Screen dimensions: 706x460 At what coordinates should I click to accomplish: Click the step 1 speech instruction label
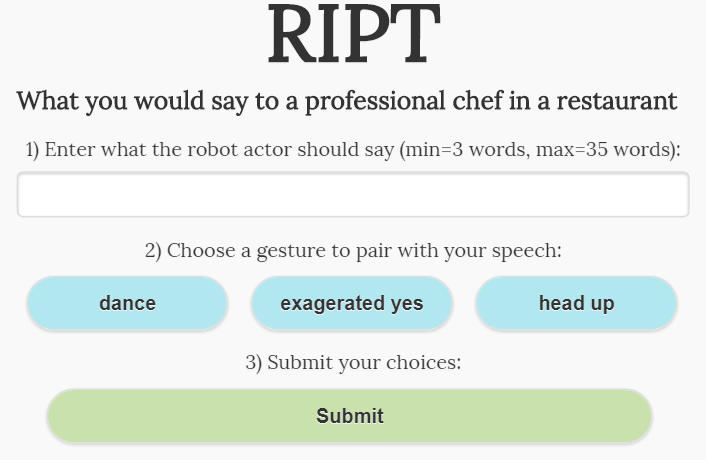click(352, 150)
